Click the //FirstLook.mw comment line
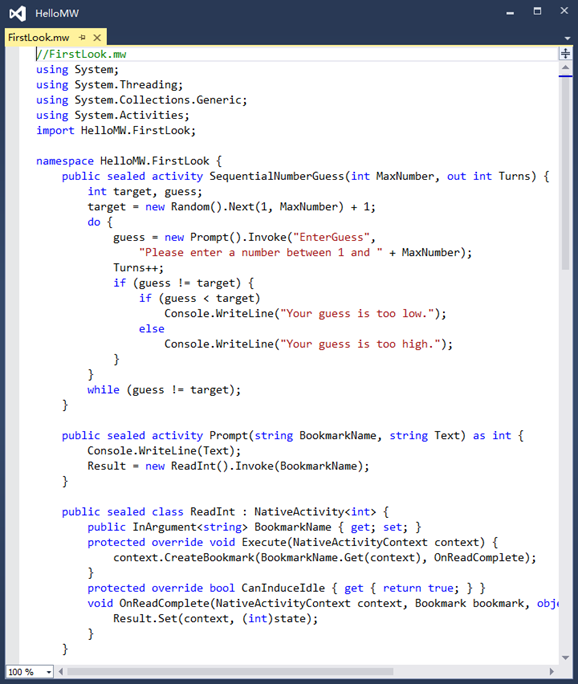 point(81,54)
